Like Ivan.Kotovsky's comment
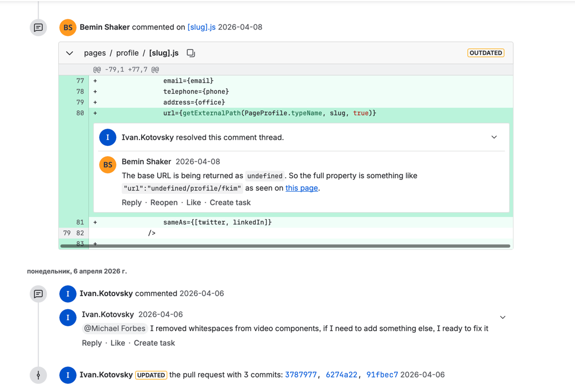 click(118, 342)
